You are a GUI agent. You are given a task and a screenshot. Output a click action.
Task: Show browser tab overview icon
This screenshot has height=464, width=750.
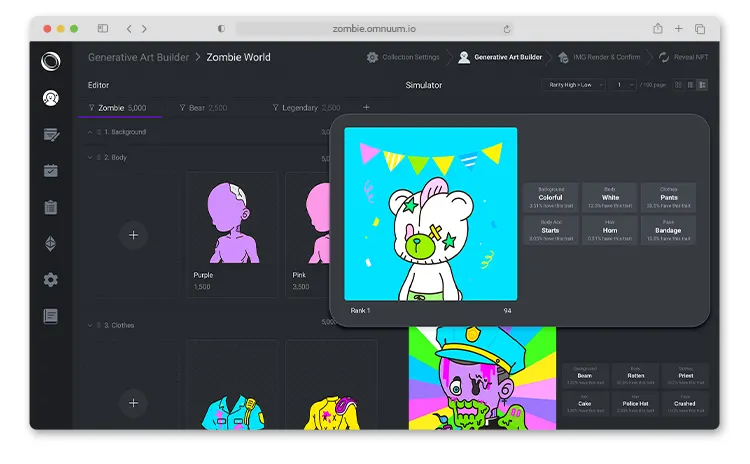click(x=700, y=29)
